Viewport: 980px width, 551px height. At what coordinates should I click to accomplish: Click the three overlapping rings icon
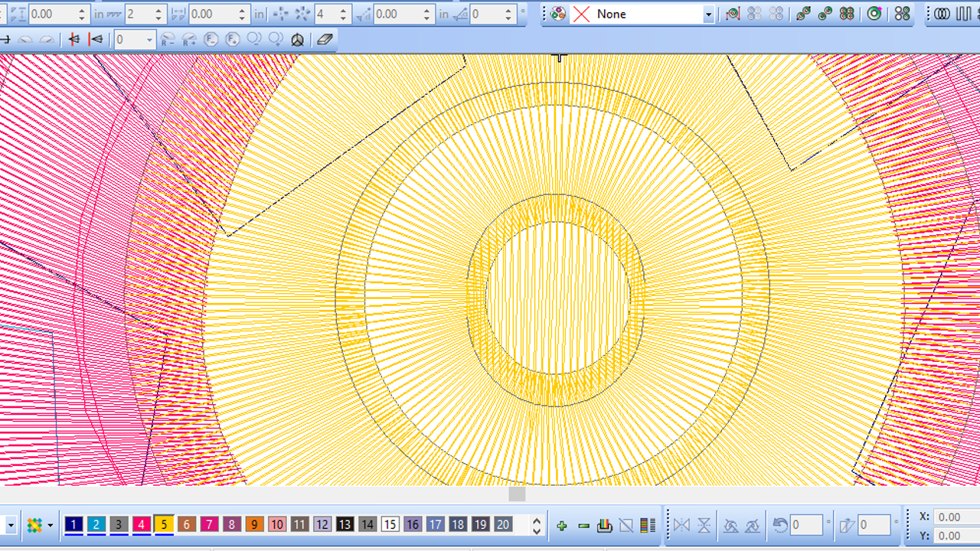pos(942,14)
